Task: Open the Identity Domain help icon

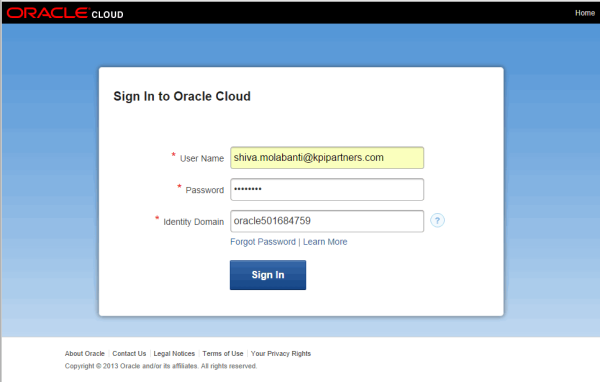Action: point(437,220)
